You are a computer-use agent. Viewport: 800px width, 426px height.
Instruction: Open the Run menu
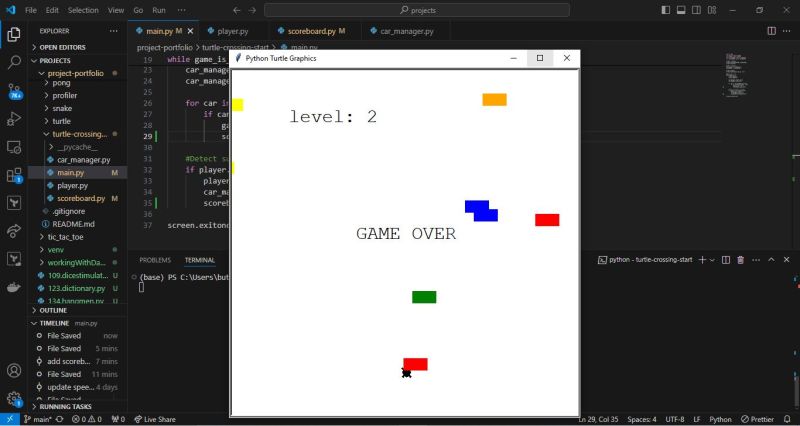[159, 10]
